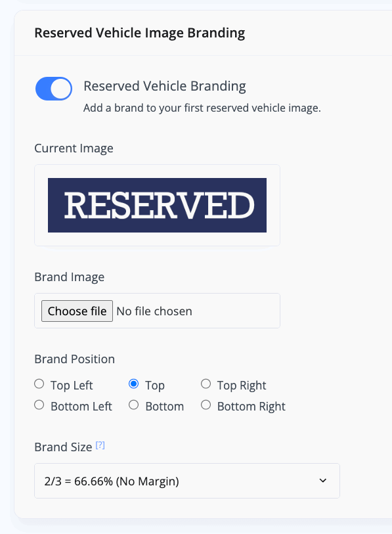The width and height of the screenshot is (392, 534).
Task: Select the Top Right radio button
Action: click(206, 384)
